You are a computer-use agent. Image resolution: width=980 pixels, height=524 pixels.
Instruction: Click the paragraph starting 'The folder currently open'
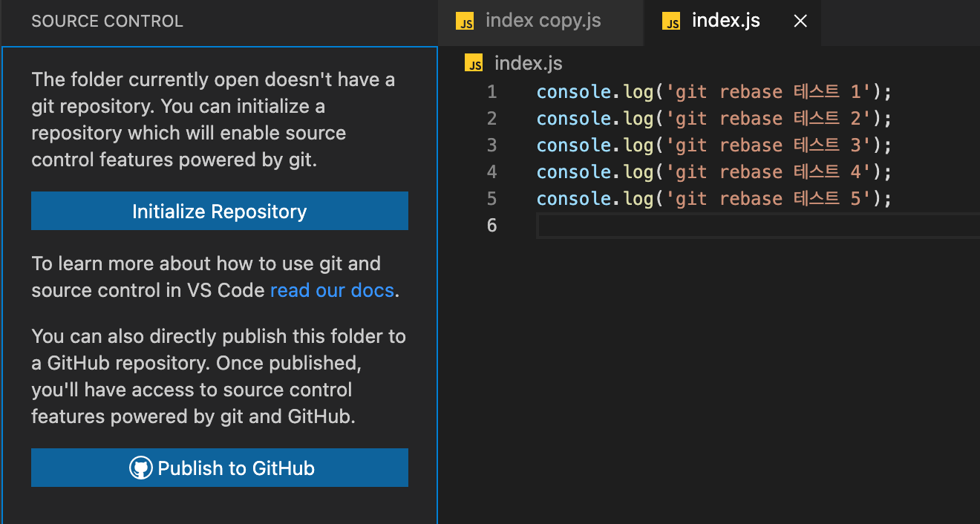pyautogui.click(x=213, y=119)
